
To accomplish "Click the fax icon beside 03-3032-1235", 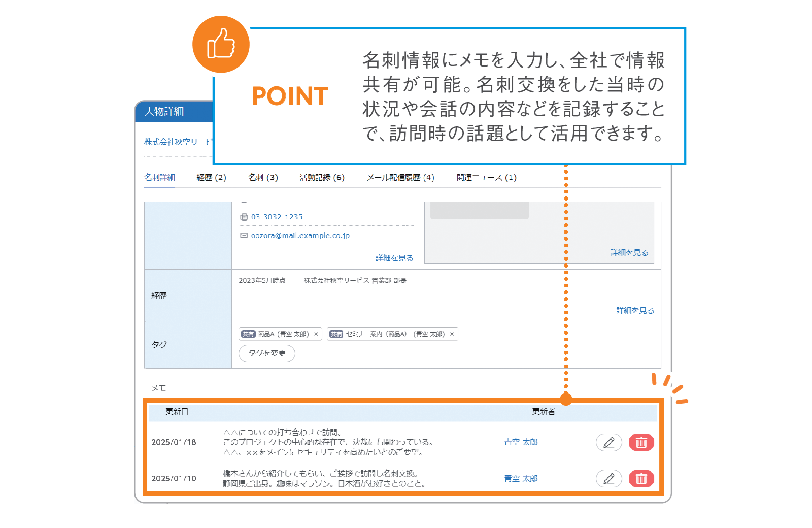I will 244,217.
